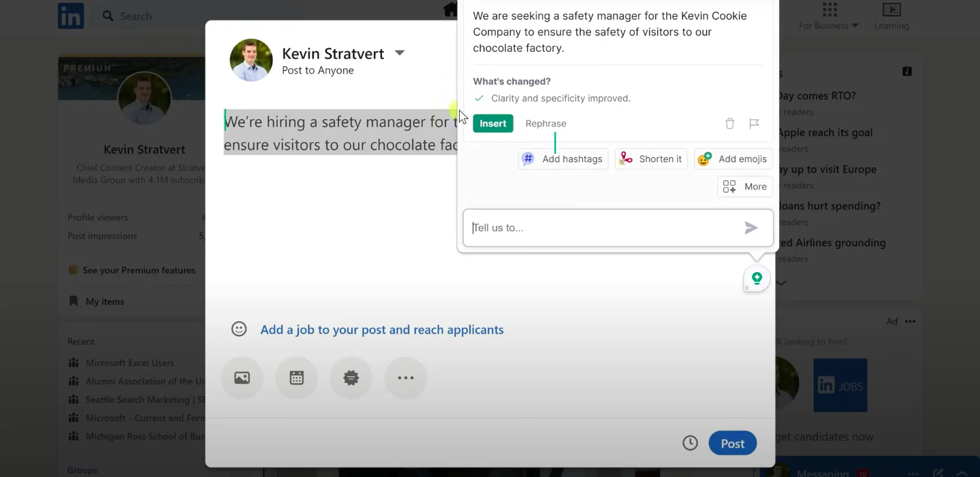Click the LinkedIn logo icon
The height and width of the screenshot is (477, 980).
pyautogui.click(x=71, y=16)
